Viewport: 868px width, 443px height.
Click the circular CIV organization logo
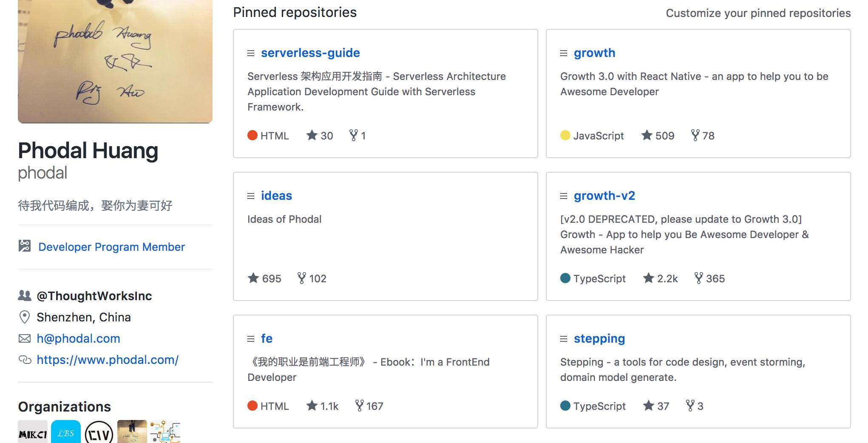(x=99, y=433)
